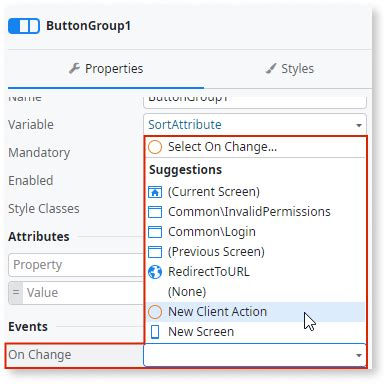Open the Variable SortAttribute dropdown arrow
387x384 pixels.
(359, 125)
